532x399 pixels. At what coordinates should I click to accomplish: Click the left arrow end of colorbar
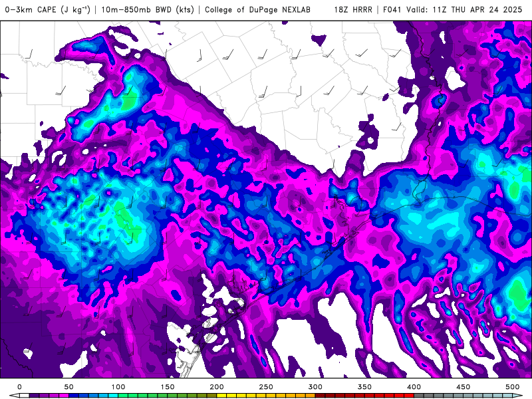coord(14,396)
